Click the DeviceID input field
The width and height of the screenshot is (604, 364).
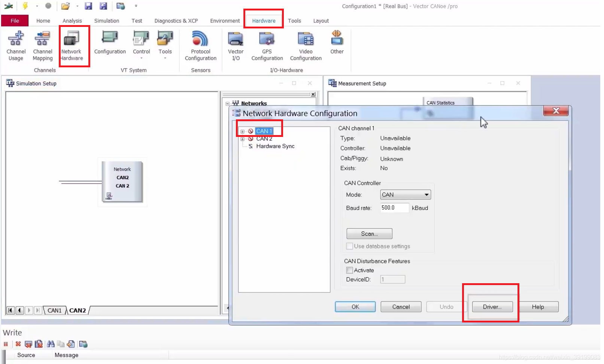[392, 279]
